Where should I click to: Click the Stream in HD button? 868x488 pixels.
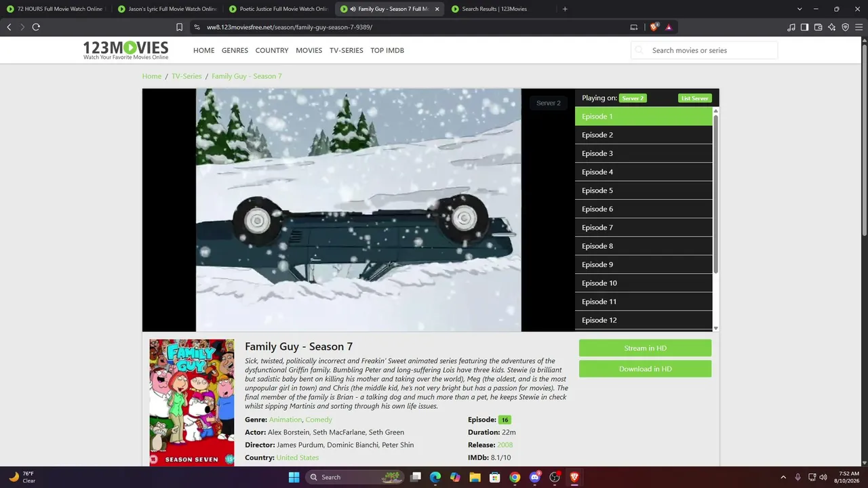coord(645,348)
